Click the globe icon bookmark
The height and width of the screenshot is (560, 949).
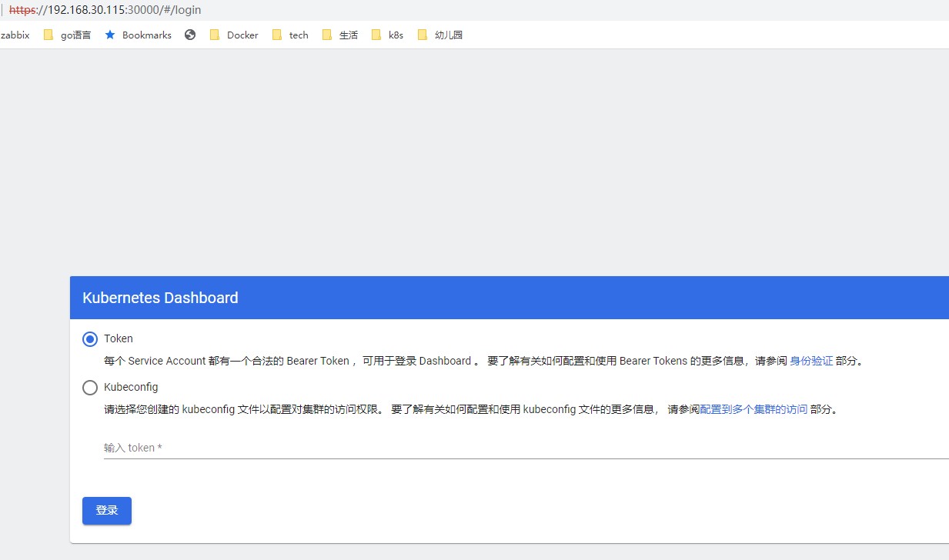[x=190, y=35]
